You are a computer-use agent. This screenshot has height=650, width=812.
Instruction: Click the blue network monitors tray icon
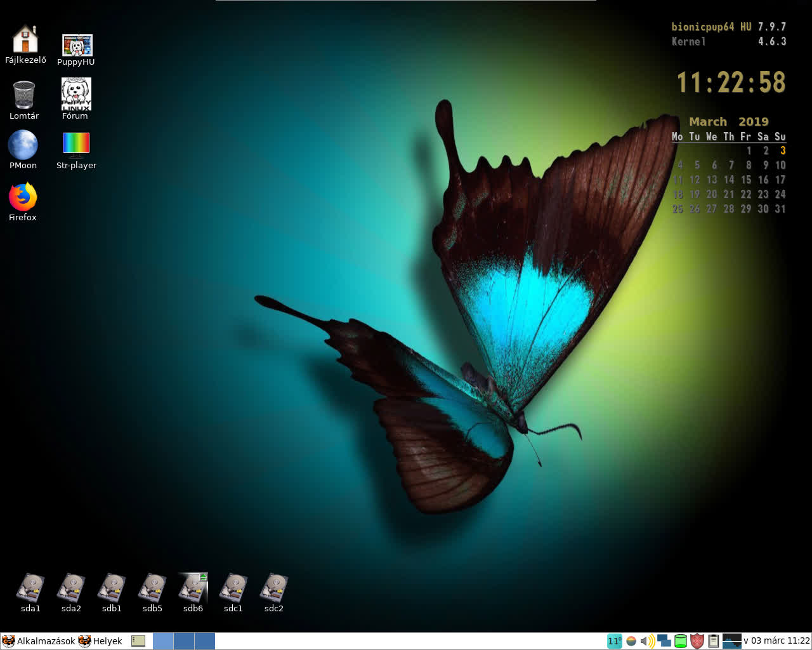click(664, 640)
